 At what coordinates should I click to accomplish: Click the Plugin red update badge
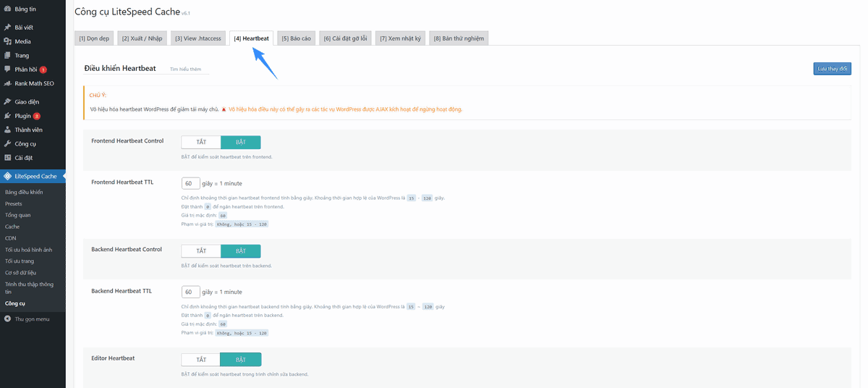37,116
